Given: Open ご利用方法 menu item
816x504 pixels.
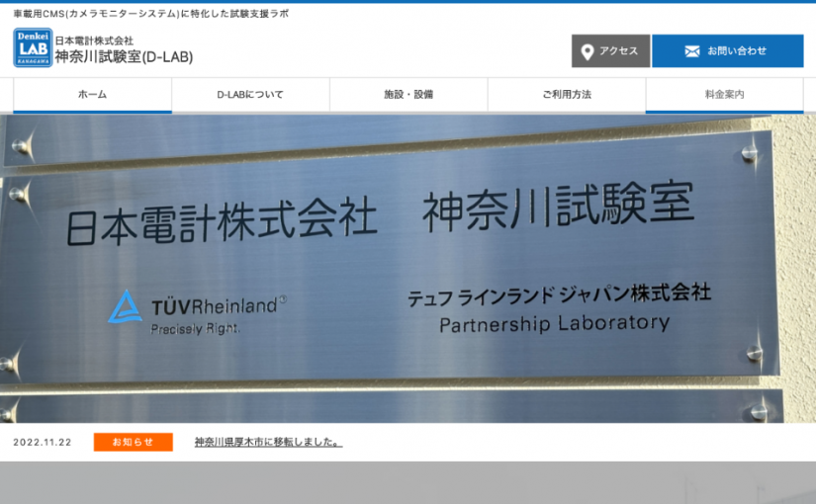Looking at the screenshot, I should (x=567, y=95).
